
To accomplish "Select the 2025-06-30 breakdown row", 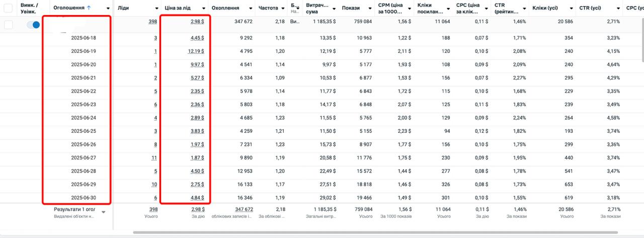I will [x=322, y=198].
